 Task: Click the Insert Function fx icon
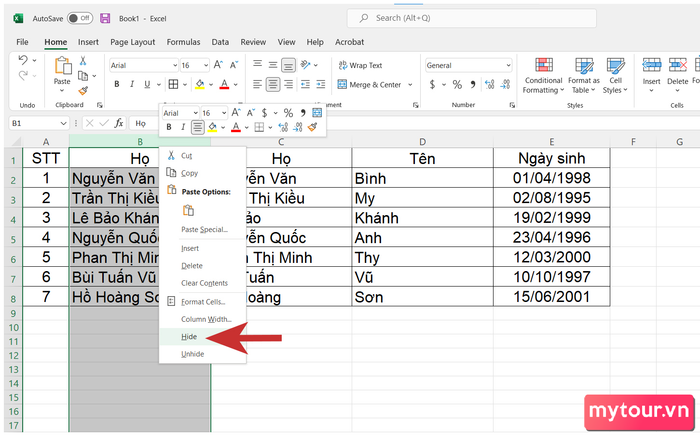119,123
